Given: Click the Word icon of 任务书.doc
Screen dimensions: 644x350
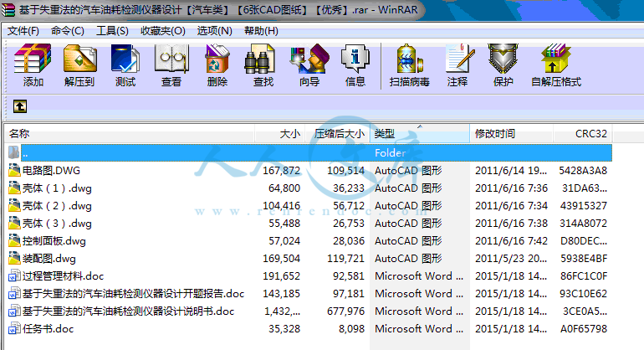Looking at the screenshot, I should pos(14,328).
